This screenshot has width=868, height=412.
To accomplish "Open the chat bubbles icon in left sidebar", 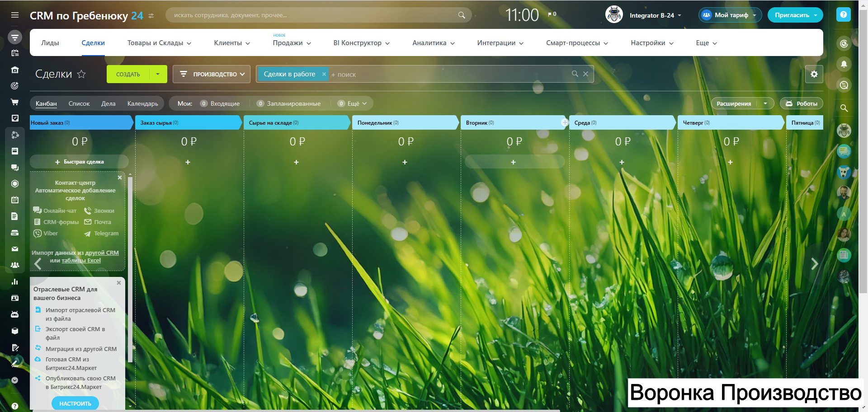I will (15, 168).
